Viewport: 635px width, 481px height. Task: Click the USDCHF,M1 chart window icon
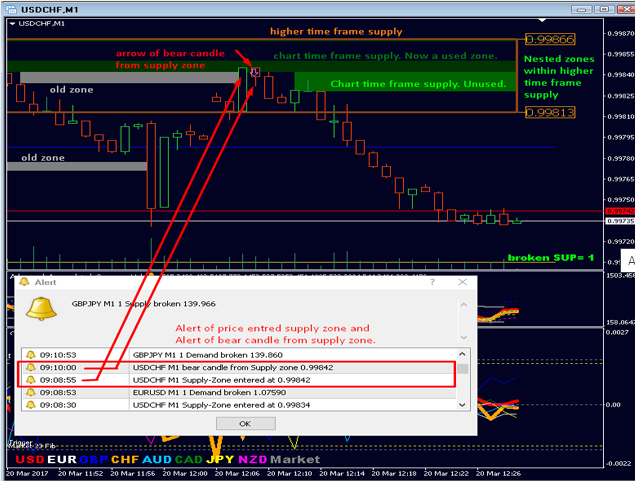click(8, 8)
